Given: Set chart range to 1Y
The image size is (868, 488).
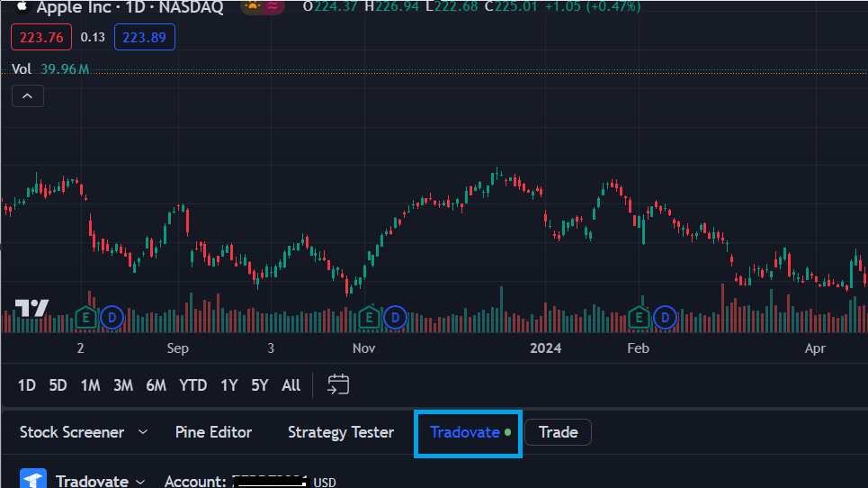Looking at the screenshot, I should point(228,385).
